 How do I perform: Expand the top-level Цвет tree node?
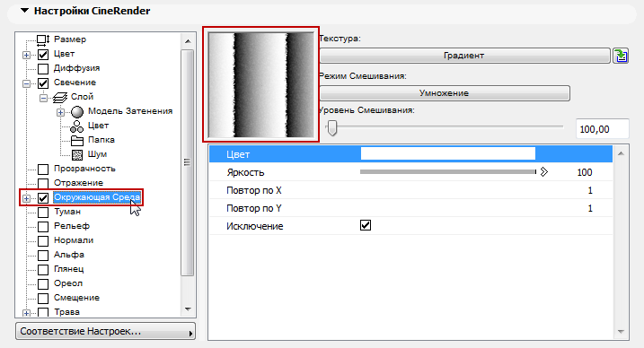click(26, 55)
